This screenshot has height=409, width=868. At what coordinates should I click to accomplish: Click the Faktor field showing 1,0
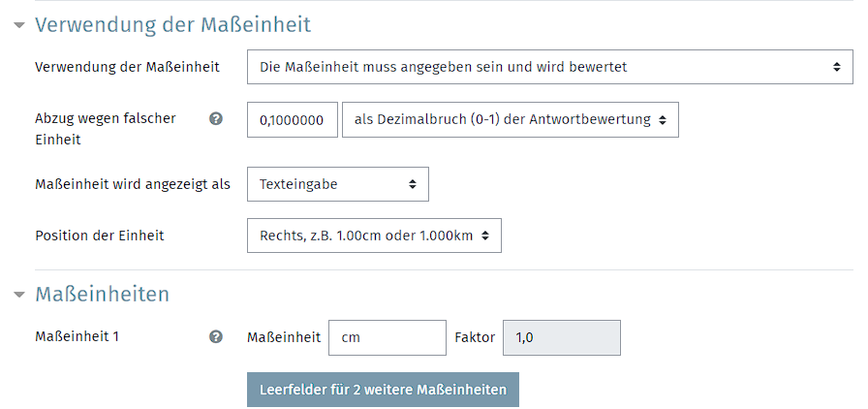point(561,337)
